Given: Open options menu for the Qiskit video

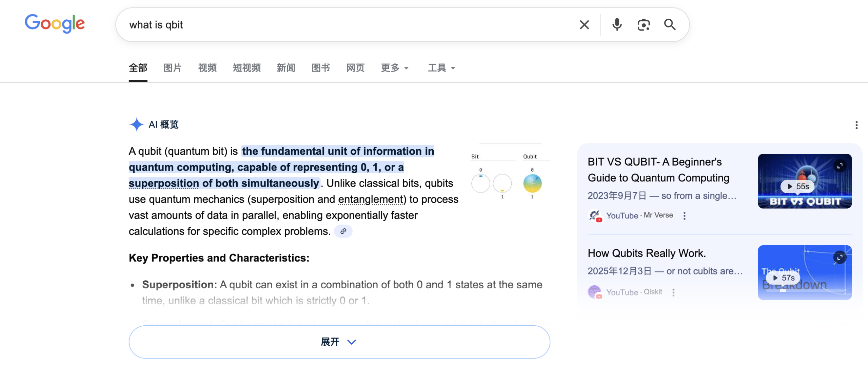Looking at the screenshot, I should 674,292.
